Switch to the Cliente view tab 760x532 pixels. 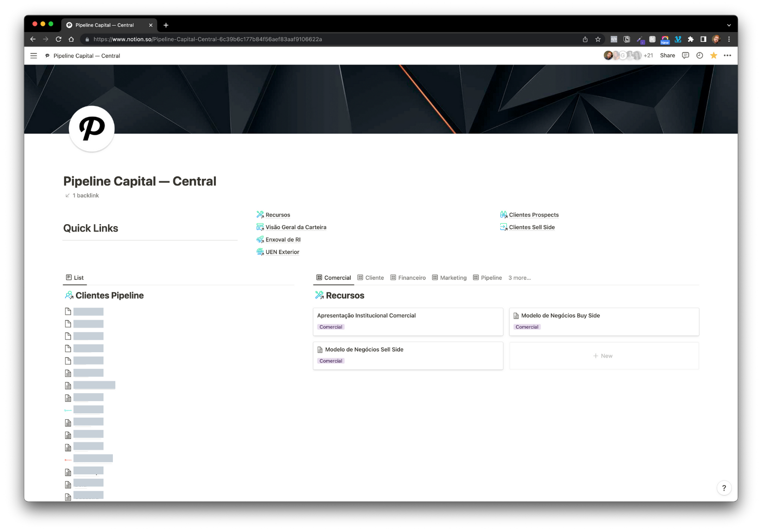(x=371, y=278)
